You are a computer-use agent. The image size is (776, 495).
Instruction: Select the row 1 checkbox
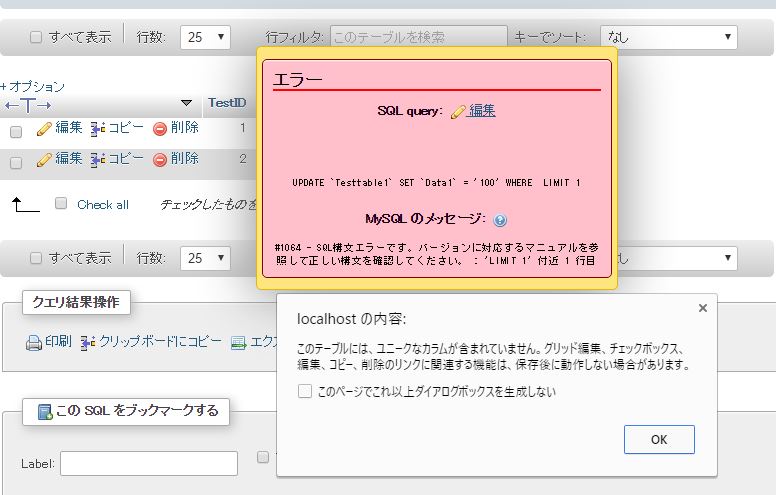tap(16, 132)
